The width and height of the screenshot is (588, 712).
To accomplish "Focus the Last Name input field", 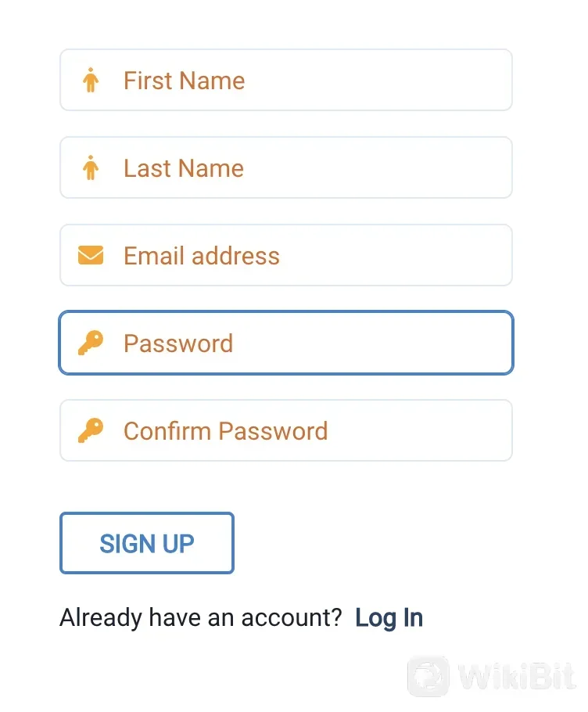I will 286,167.
